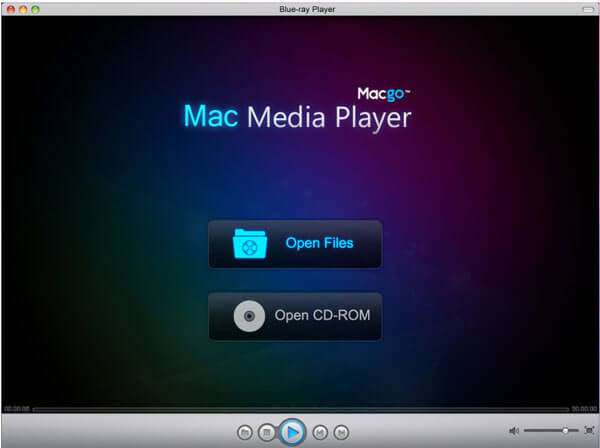The height and width of the screenshot is (448, 600).
Task: Click the green zoom window button
Action: 35,9
